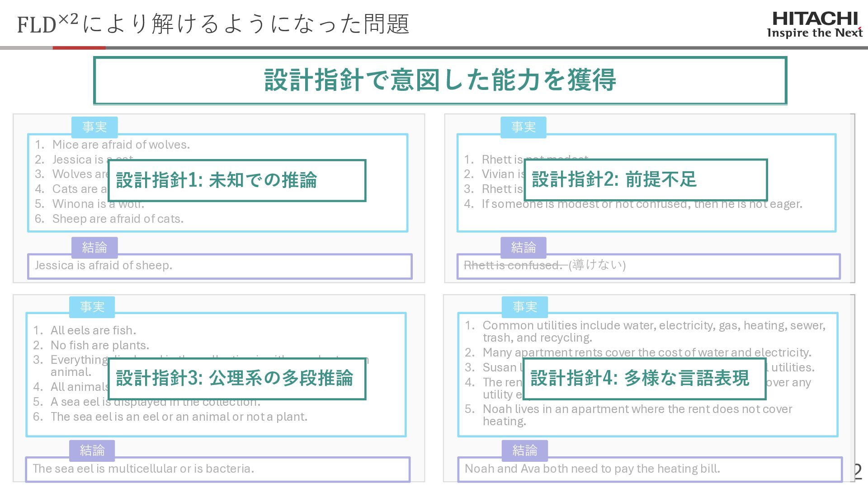This screenshot has width=868, height=488.
Task: Click the bottom-left 結論 tag
Action: (x=92, y=450)
